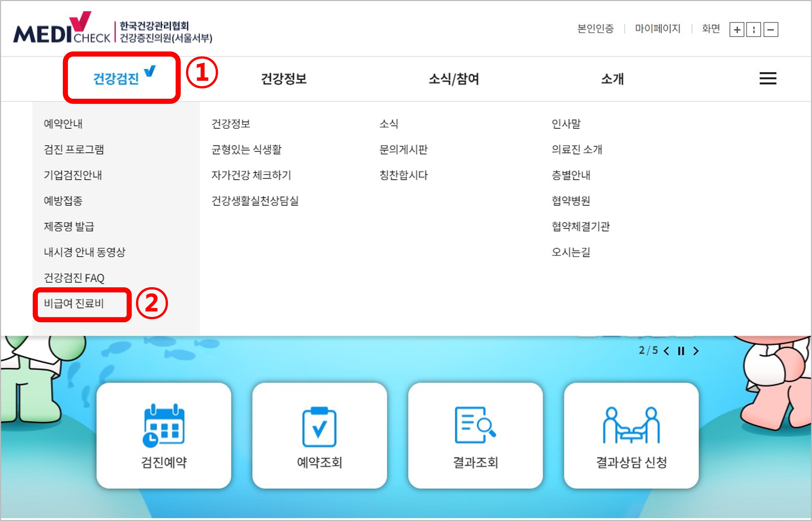The width and height of the screenshot is (812, 521).
Task: Go to previous banner slide
Action: click(x=666, y=351)
